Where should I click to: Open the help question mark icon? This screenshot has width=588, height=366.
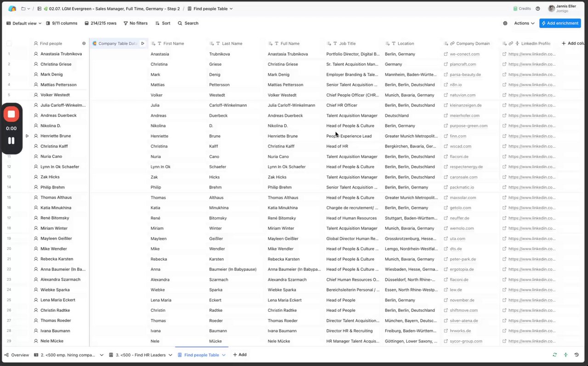click(x=538, y=9)
